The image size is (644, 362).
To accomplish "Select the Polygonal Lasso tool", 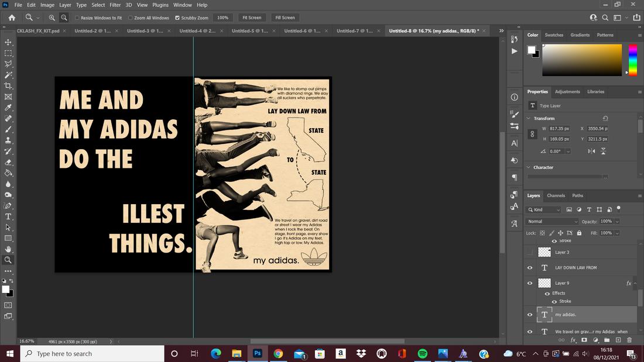I will tap(8, 64).
